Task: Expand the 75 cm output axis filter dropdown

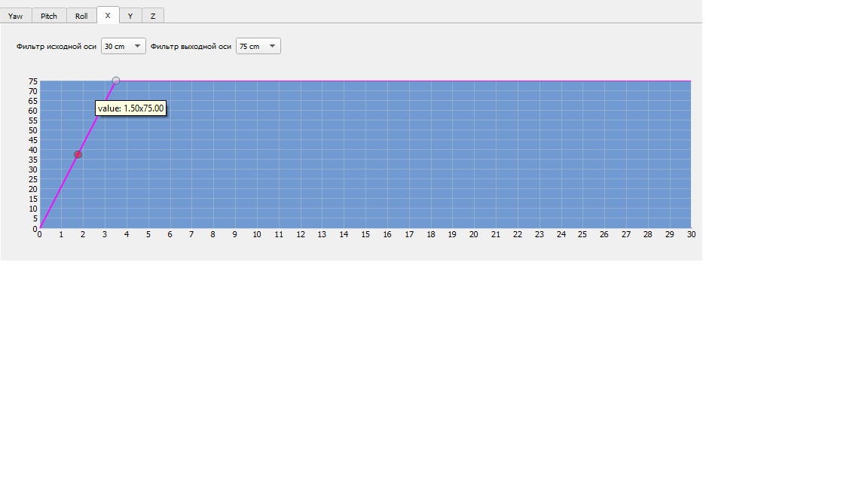Action: (x=258, y=47)
